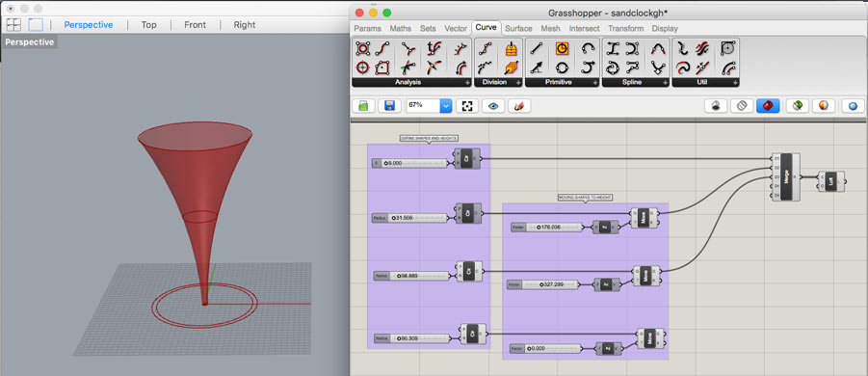
Task: Expand the Spline panel with its plus
Action: pos(666,83)
